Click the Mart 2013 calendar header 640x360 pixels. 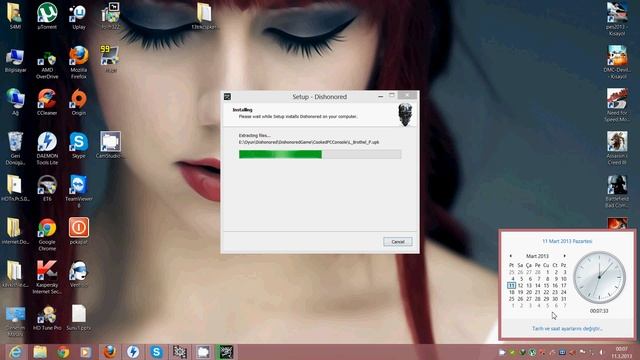pyautogui.click(x=537, y=256)
